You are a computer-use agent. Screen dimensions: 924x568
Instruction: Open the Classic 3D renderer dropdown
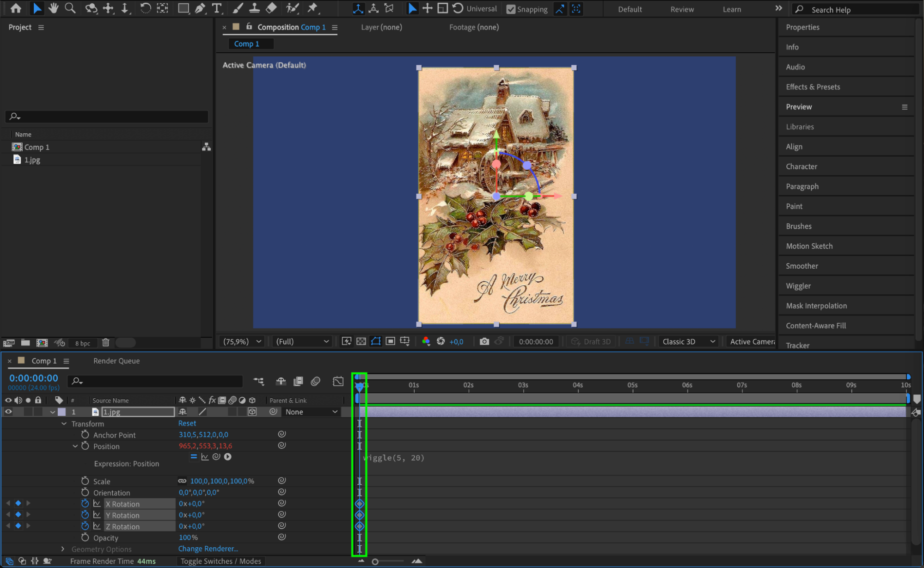pos(688,341)
